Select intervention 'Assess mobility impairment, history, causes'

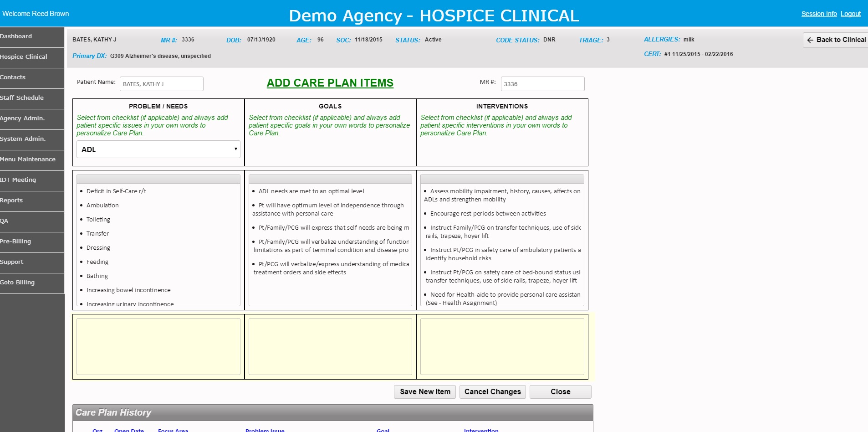[x=502, y=195]
